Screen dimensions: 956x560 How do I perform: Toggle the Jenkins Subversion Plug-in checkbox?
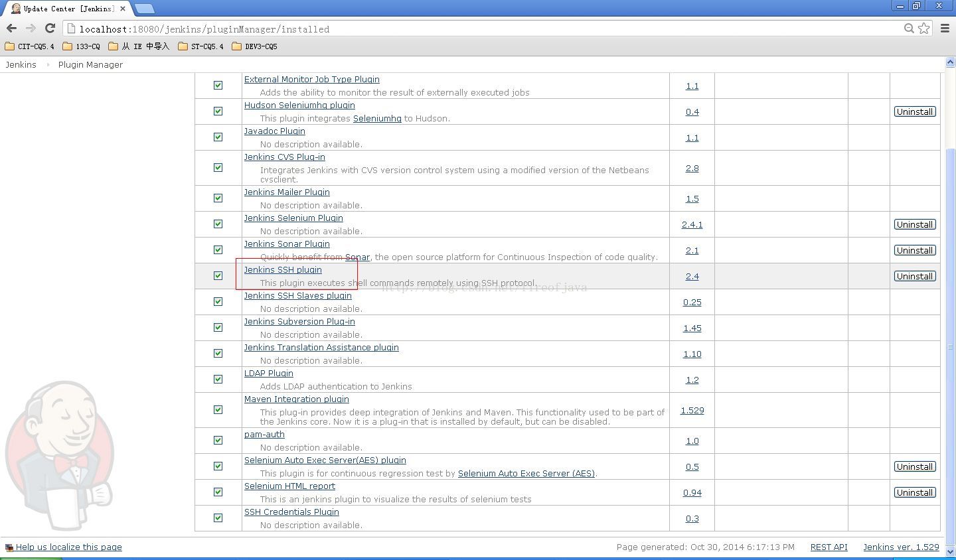[218, 328]
